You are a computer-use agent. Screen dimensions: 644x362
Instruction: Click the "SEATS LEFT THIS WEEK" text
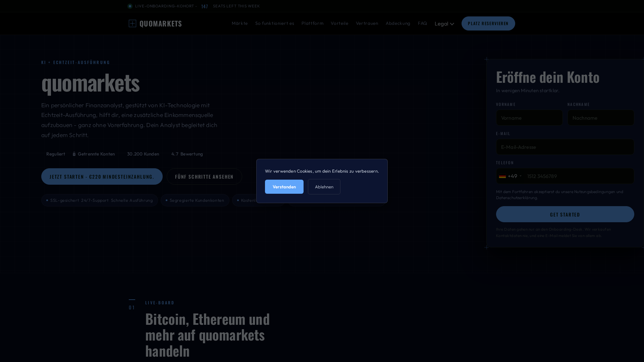236,6
